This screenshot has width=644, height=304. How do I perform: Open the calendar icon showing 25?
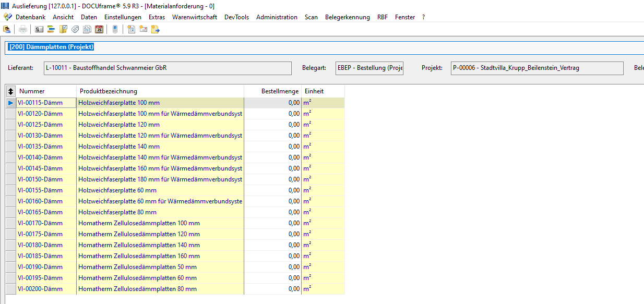point(99,29)
